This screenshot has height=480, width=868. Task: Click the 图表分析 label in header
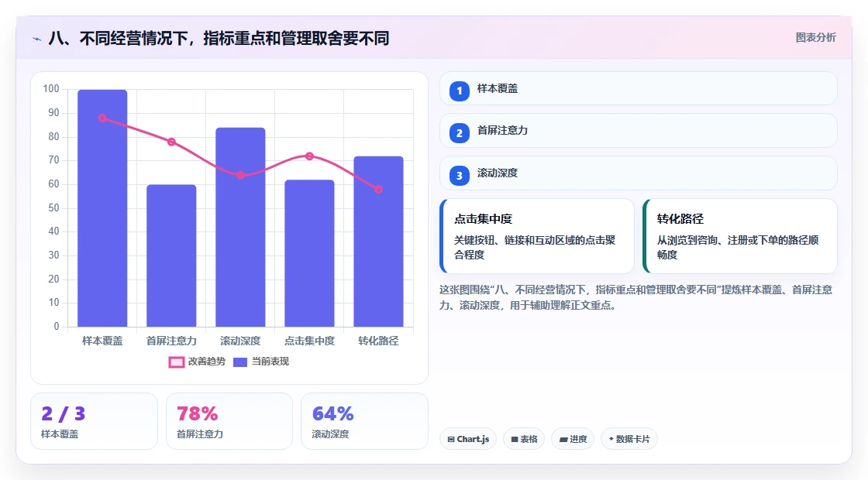coord(815,38)
